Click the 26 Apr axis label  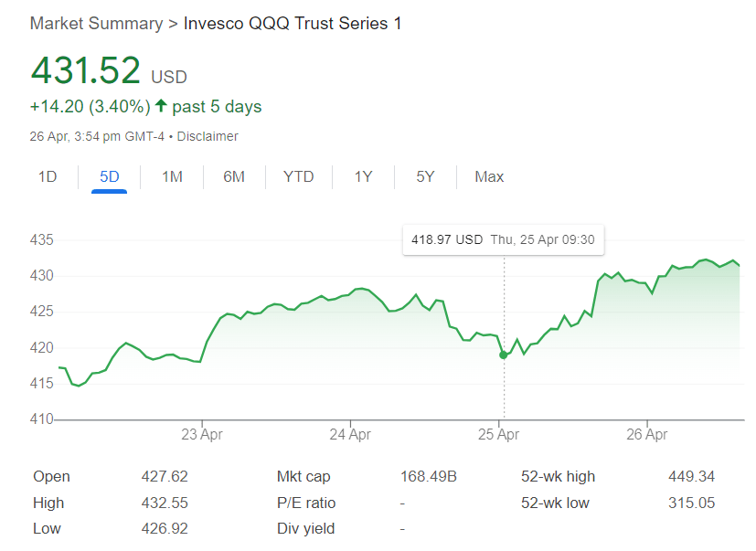click(646, 434)
